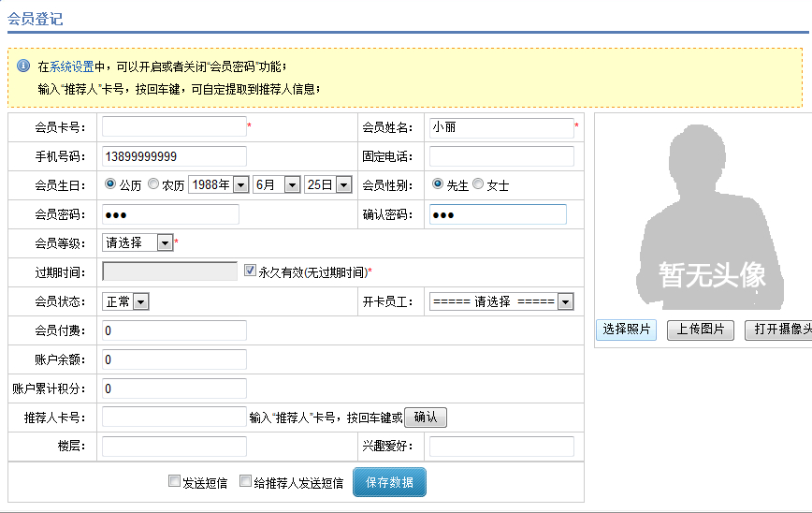Viewport: 812px width, 513px height.
Task: Select 先生 as member gender
Action: click(438, 184)
